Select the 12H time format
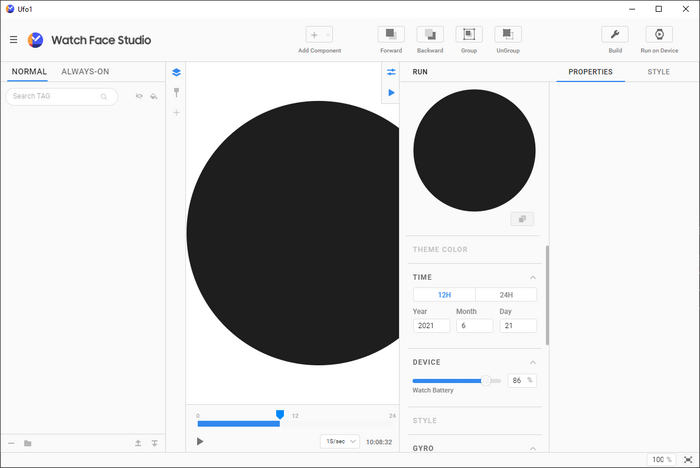Screen dimensions: 700x468 point(444,295)
